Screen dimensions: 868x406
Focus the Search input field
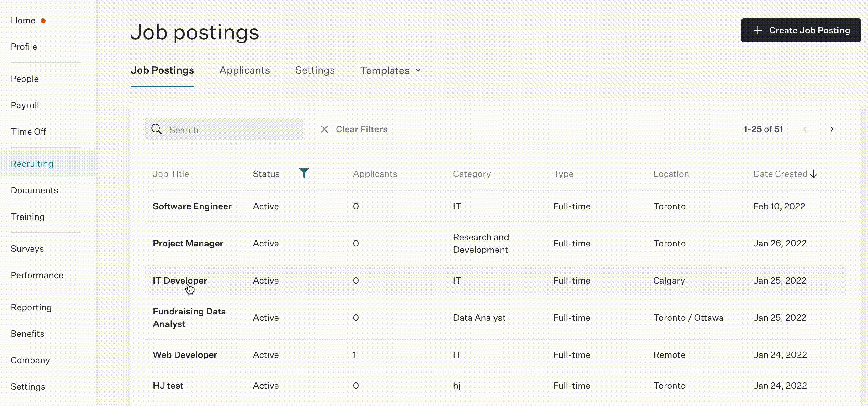pos(224,129)
